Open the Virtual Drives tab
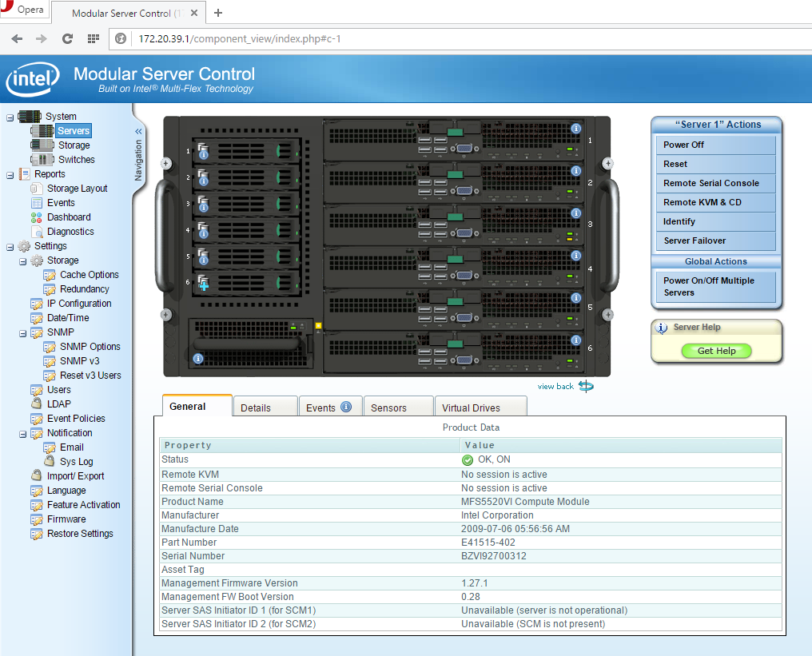 (481, 407)
